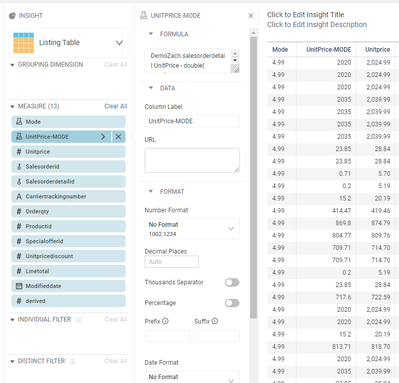This screenshot has height=383, width=399.
Task: Sort by the Mode column header
Action: (280, 50)
